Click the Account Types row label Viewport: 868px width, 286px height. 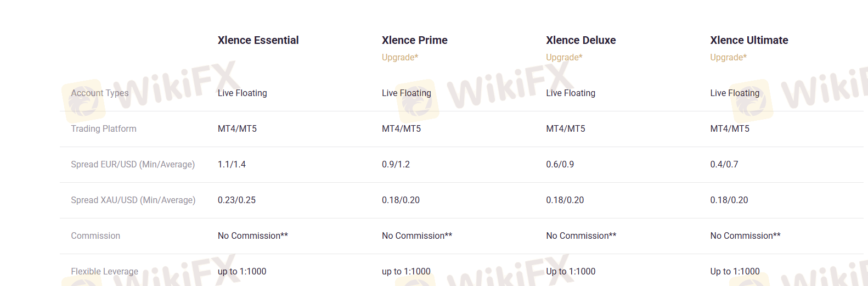(x=99, y=93)
